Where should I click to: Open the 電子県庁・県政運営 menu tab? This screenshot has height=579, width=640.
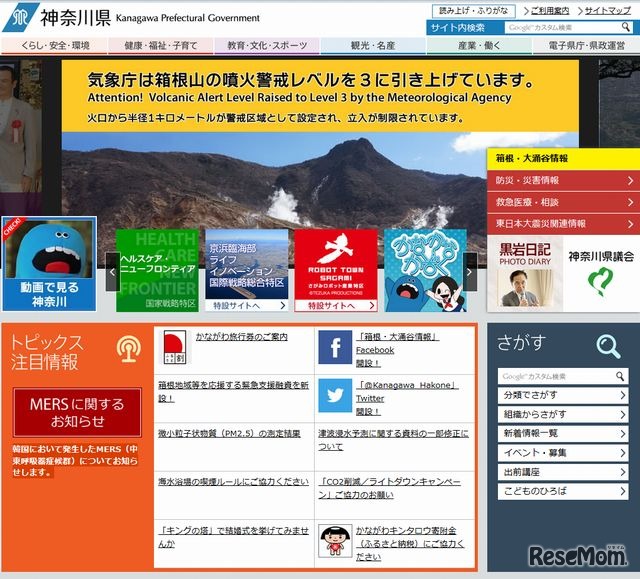[x=586, y=46]
